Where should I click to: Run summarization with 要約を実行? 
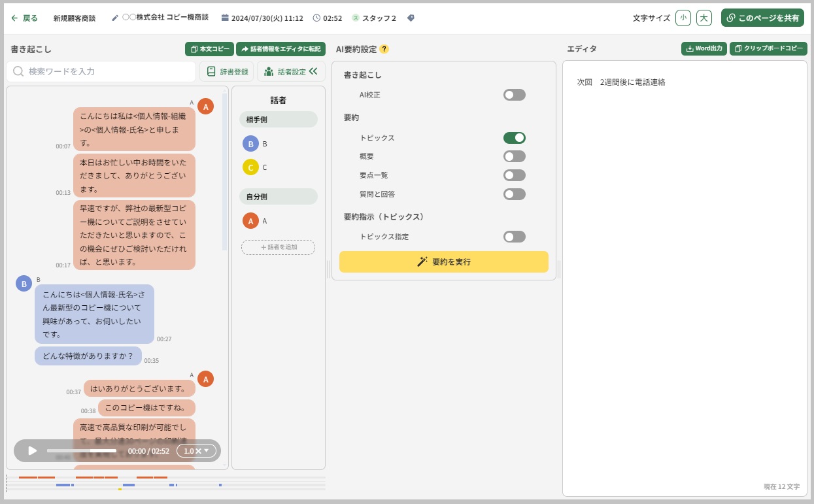(444, 261)
